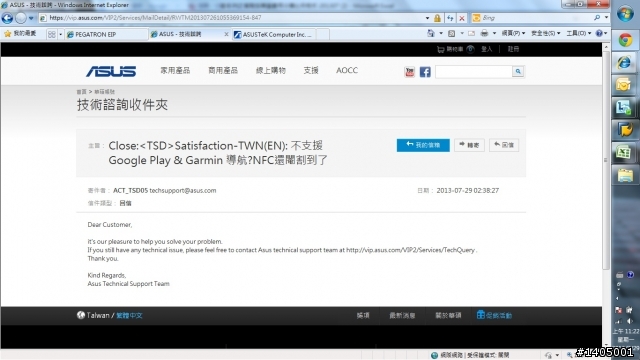Click the 轉寄 forward button
The height and width of the screenshot is (360, 640).
pos(469,145)
